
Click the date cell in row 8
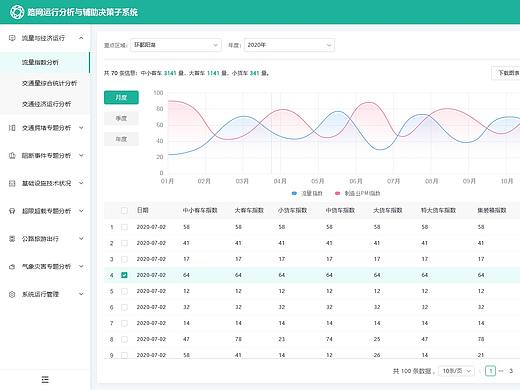[151, 339]
